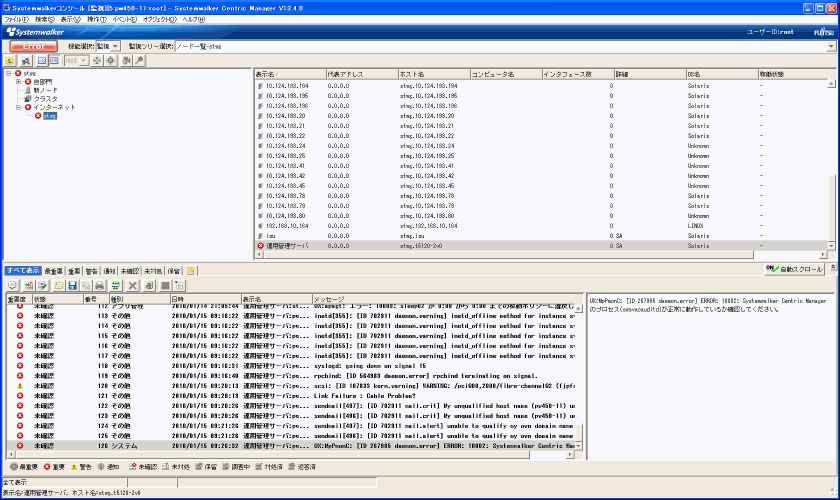Viewport: 840px width, 500px height.
Task: Switch to the 未確認 event tab
Action: tap(130, 271)
